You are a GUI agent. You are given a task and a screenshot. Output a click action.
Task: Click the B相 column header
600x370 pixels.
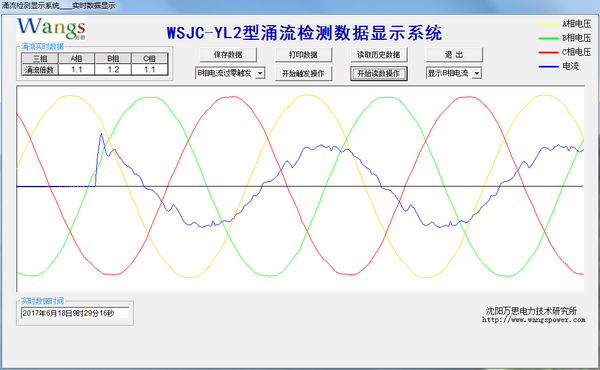113,59
